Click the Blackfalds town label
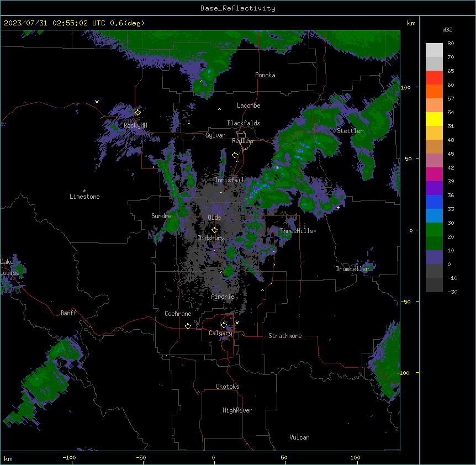The width and height of the screenshot is (476, 465). coord(244,123)
